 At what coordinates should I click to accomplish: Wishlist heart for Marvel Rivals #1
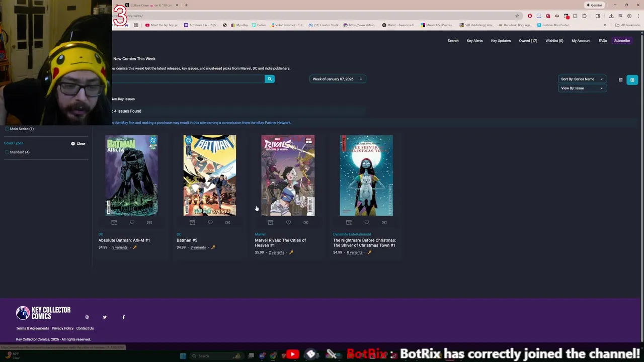tap(288, 222)
